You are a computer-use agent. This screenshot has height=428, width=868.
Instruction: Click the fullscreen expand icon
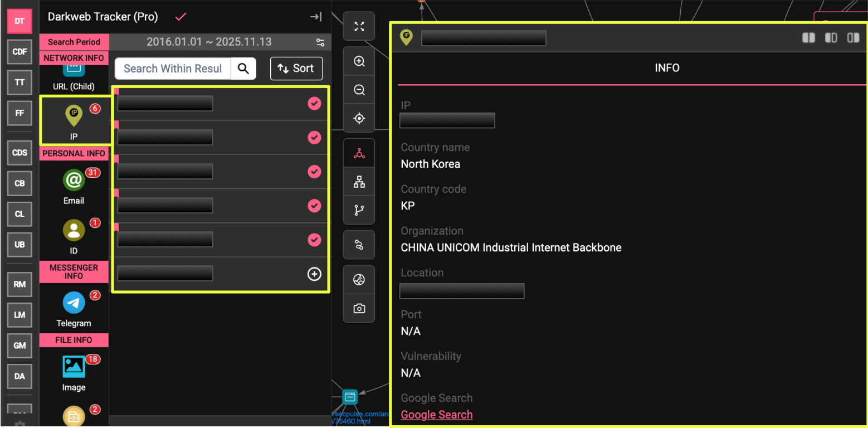pyautogui.click(x=359, y=26)
